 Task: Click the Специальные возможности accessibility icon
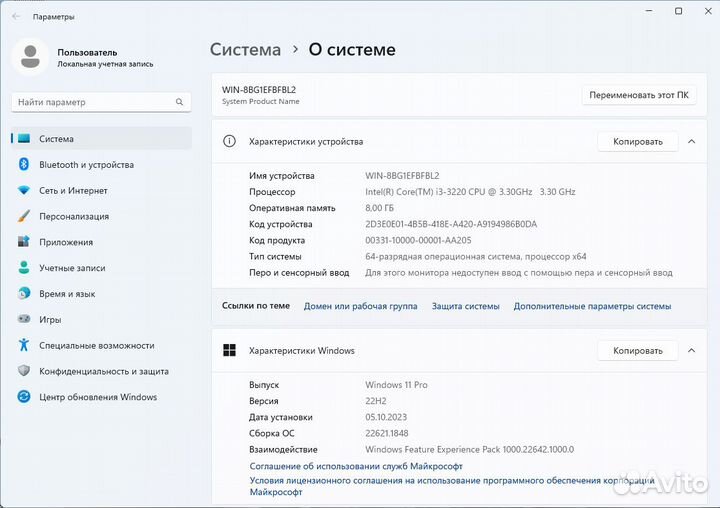coord(24,344)
